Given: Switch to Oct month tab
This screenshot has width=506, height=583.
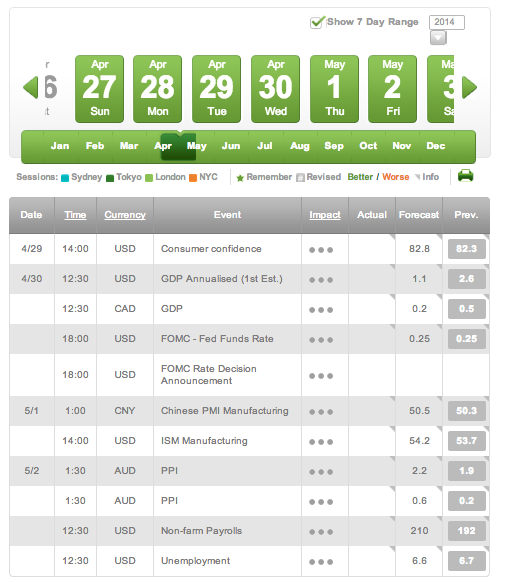Looking at the screenshot, I should [x=368, y=146].
